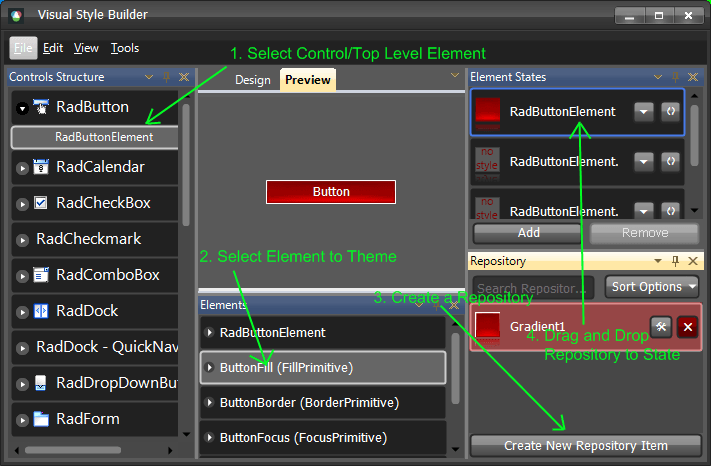
Task: Open Element States panel options dropdown
Action: pos(658,77)
